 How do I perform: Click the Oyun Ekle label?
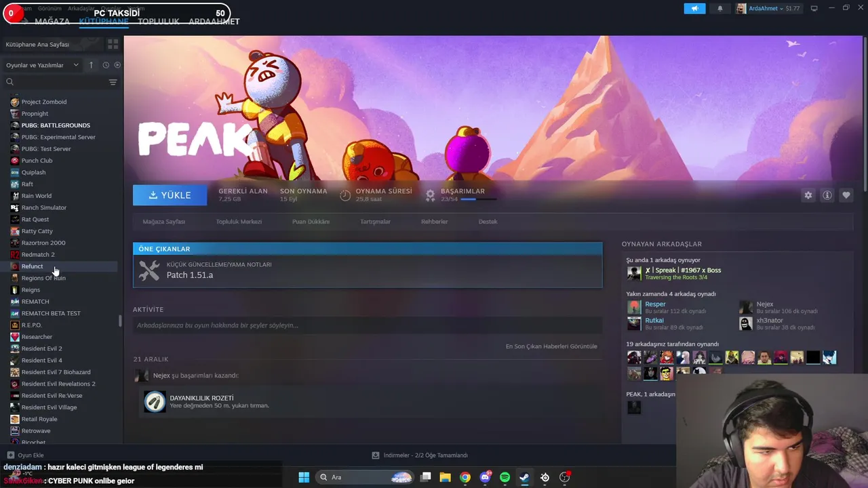pos(31,455)
